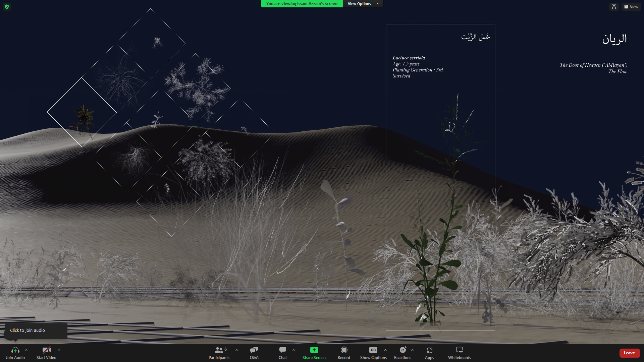Expand chat options arrow

coord(294,350)
